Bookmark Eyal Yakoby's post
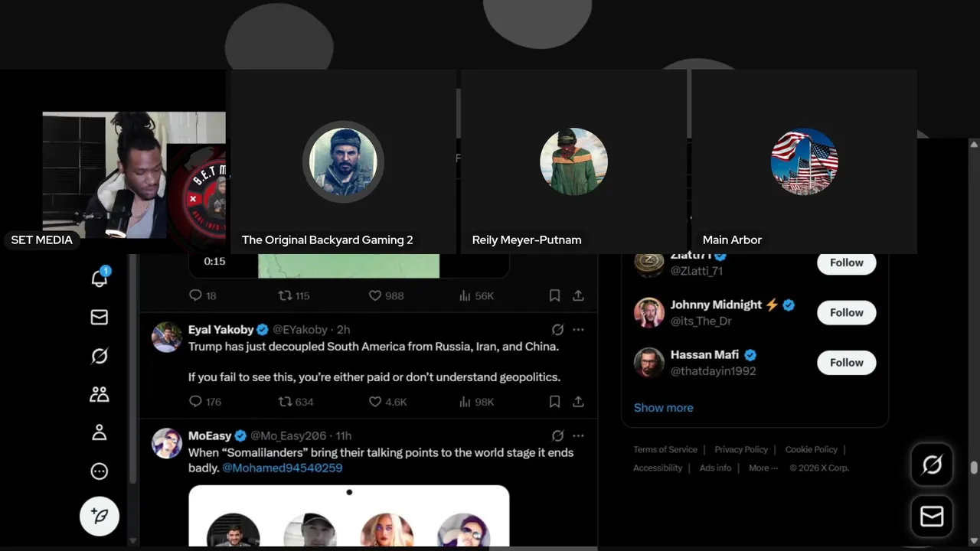980x551 pixels. pos(554,401)
